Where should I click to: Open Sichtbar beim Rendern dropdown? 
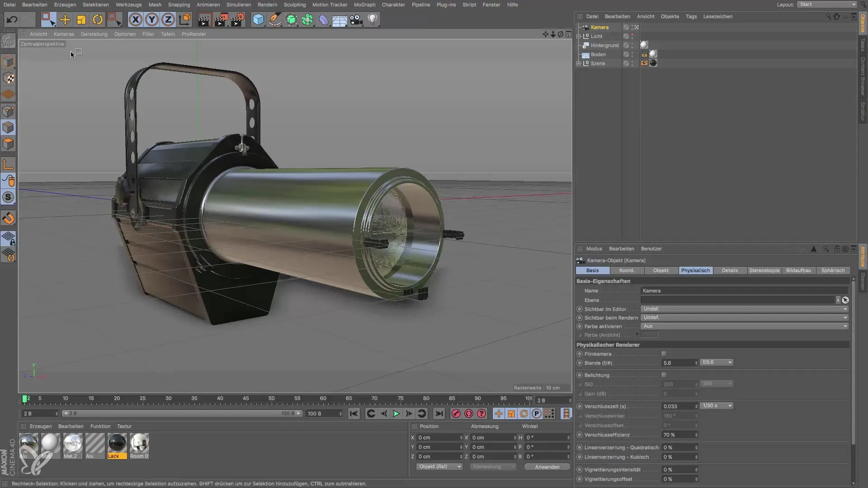pyautogui.click(x=745, y=318)
